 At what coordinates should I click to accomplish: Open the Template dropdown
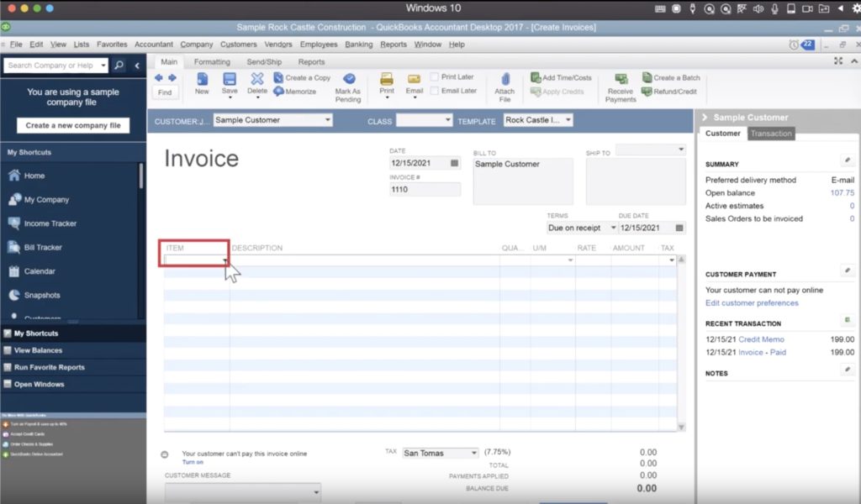568,120
